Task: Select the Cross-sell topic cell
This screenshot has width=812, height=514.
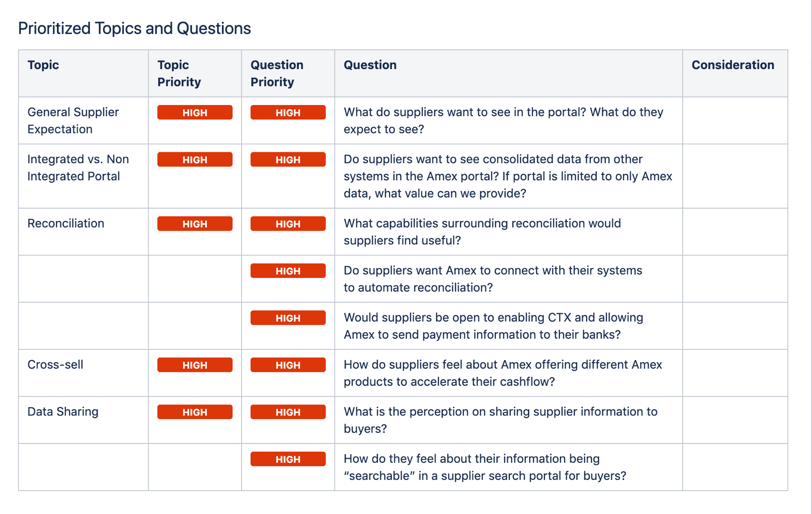Action: click(83, 373)
